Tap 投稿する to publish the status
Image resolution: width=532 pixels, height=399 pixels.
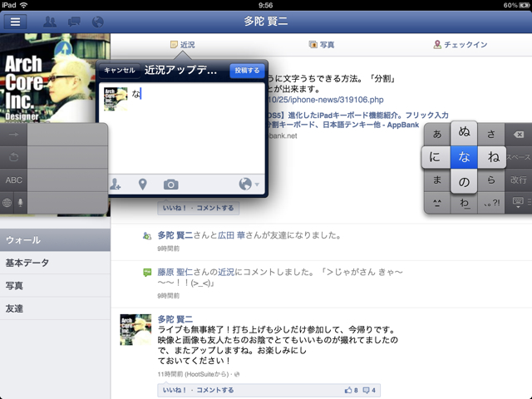coord(247,71)
